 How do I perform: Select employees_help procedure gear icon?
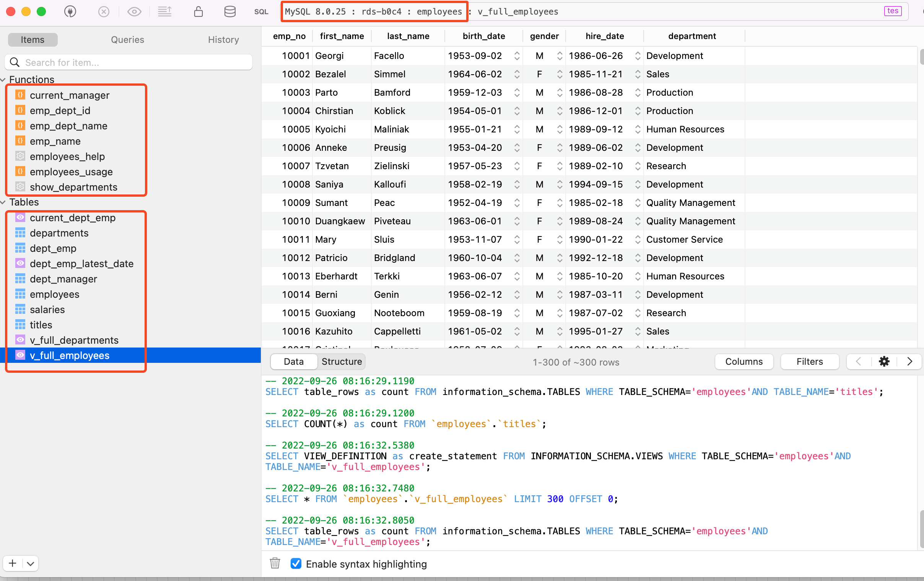coord(20,156)
